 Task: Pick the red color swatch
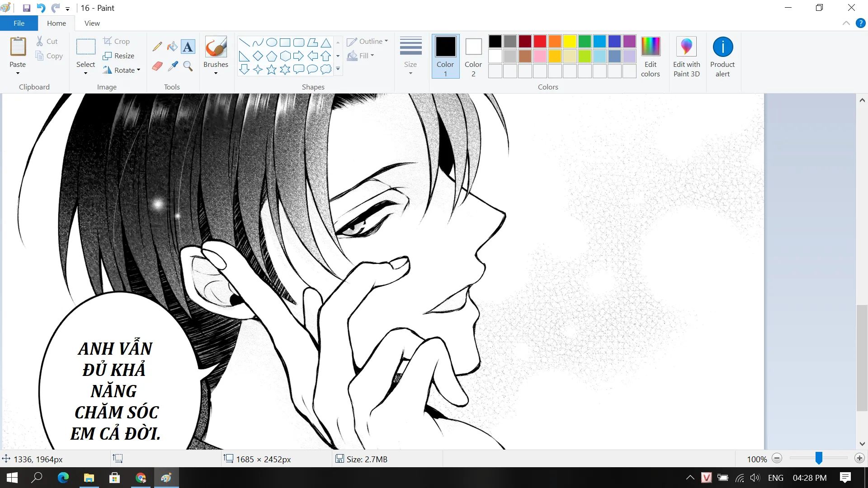pos(540,42)
